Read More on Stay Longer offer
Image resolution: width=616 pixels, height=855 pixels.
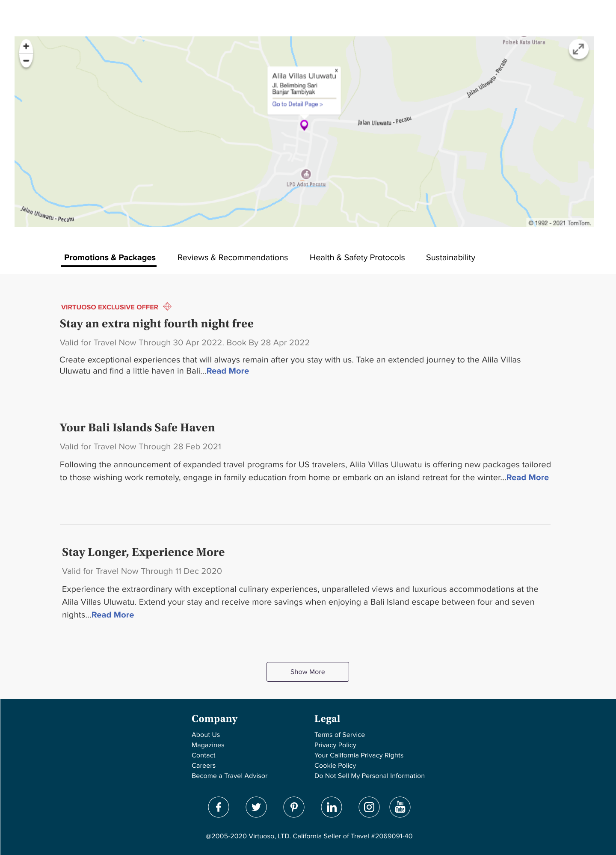tap(113, 615)
